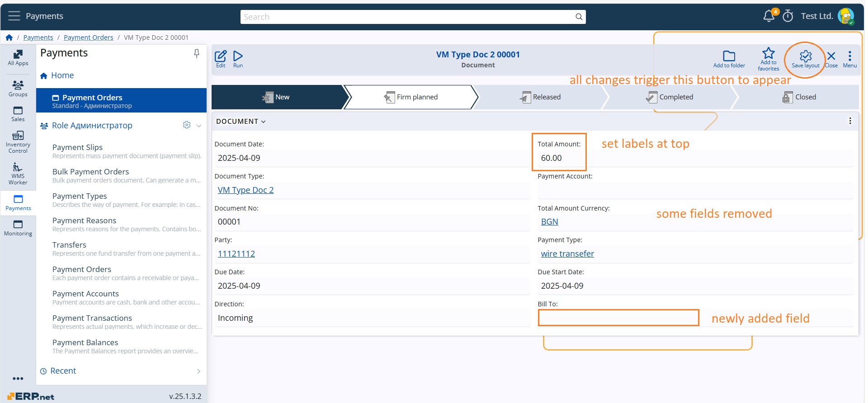The height and width of the screenshot is (403, 868).
Task: Click the ERP.net logo
Action: pyautogui.click(x=31, y=396)
